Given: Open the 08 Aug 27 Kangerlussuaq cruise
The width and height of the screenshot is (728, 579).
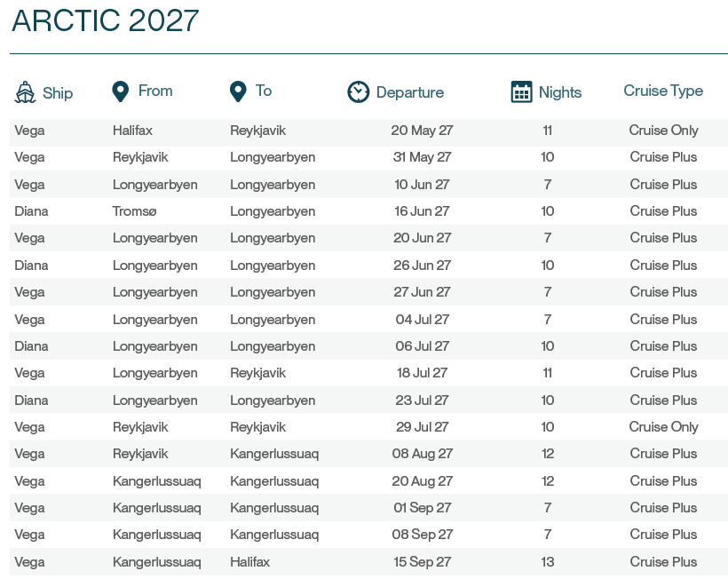Looking at the screenshot, I should (x=422, y=454).
